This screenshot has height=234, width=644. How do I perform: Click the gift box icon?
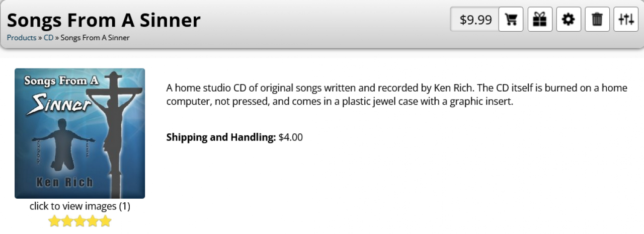click(540, 20)
